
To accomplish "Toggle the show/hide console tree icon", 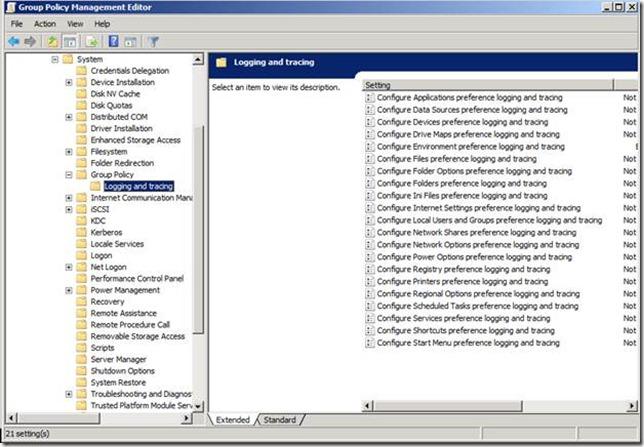I will point(70,41).
